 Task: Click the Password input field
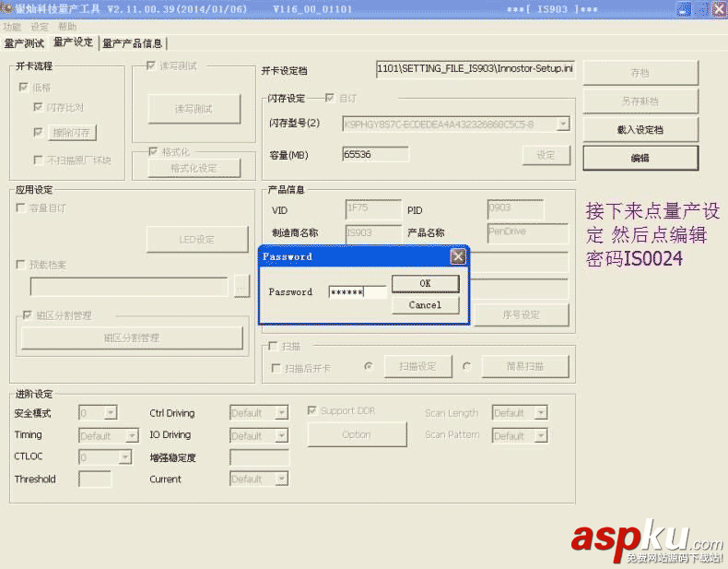[357, 292]
